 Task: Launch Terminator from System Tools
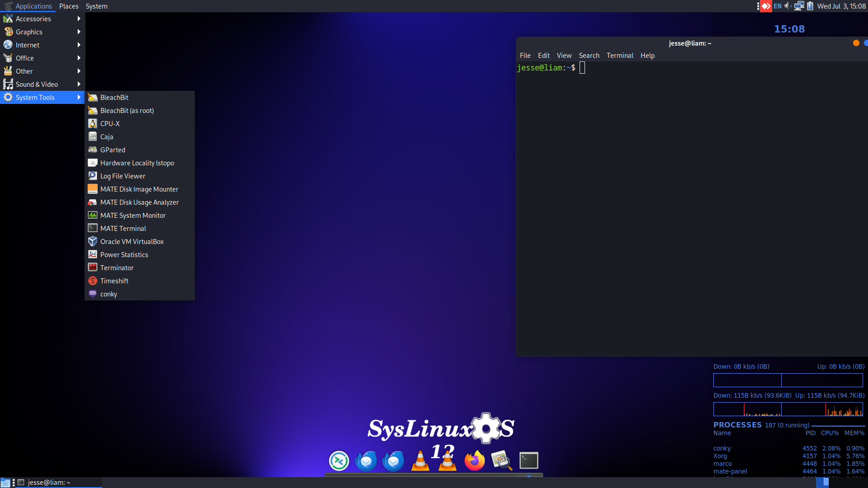point(140,268)
